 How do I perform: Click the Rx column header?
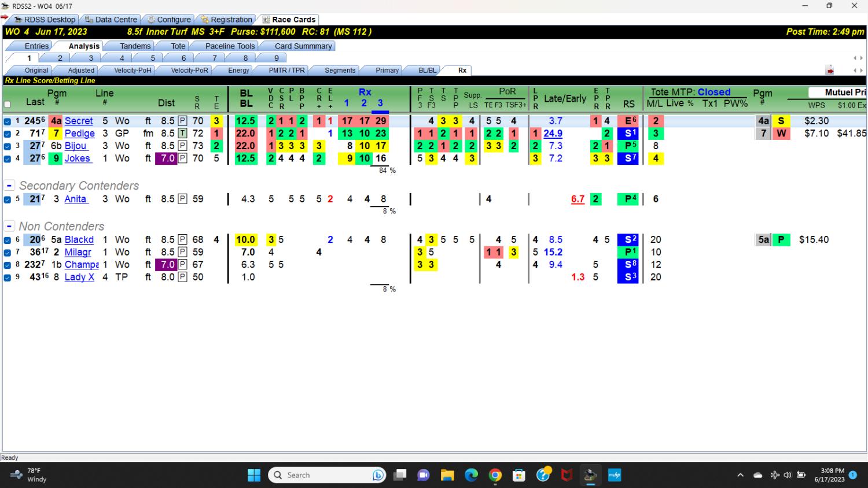(365, 92)
